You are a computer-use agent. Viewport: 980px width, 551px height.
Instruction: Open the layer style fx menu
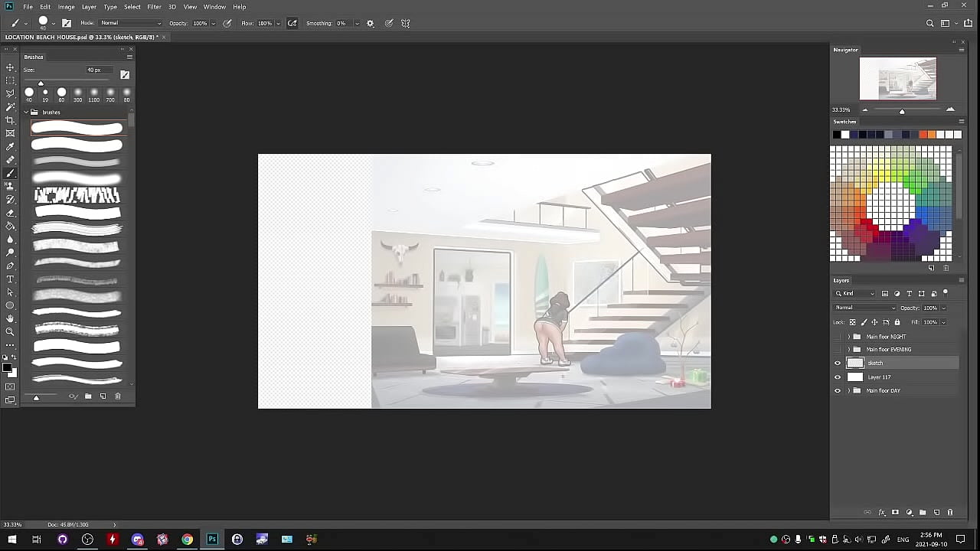[x=881, y=512]
